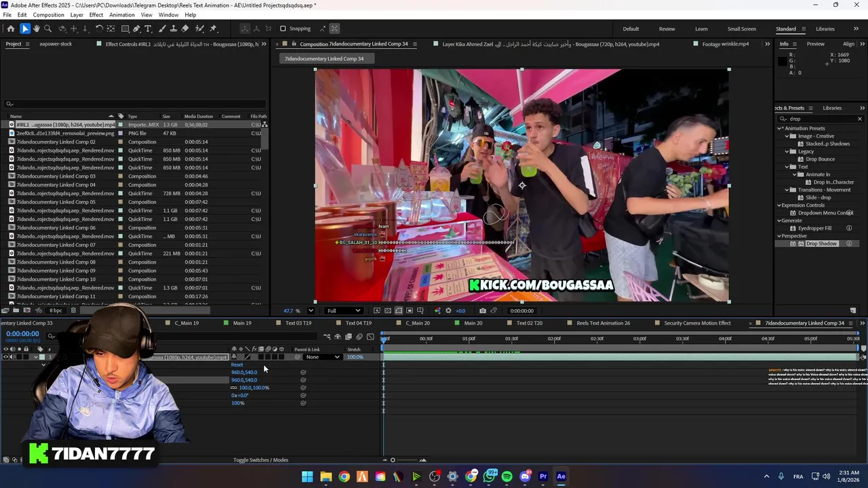The image size is (868, 488).
Task: Select the Roto Brush tool
Action: (x=200, y=28)
